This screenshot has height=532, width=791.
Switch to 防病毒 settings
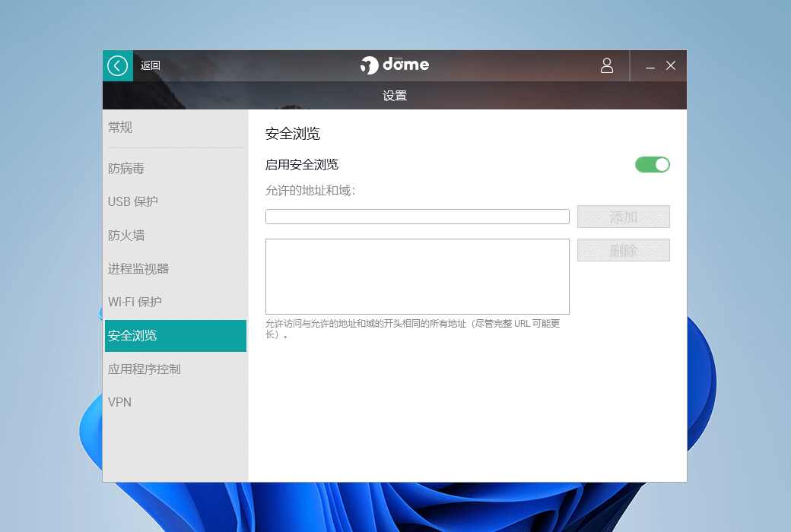click(x=126, y=169)
